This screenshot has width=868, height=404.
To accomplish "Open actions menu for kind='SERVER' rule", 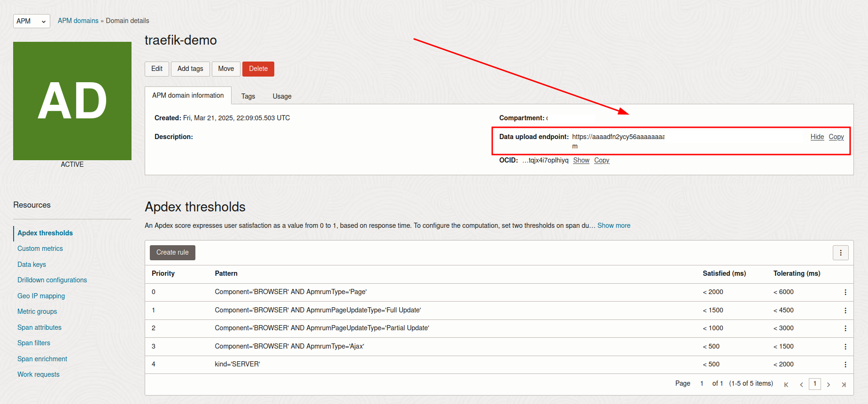I will click(x=845, y=365).
